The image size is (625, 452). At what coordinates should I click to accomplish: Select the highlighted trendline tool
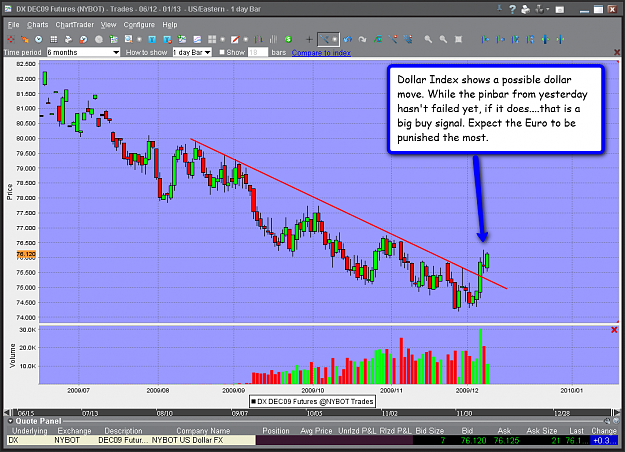point(324,39)
